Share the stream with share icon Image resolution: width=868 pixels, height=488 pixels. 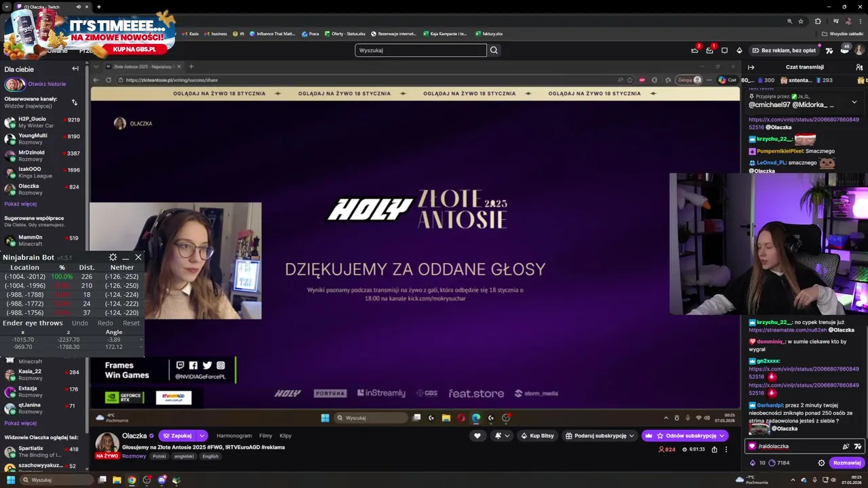(714, 449)
